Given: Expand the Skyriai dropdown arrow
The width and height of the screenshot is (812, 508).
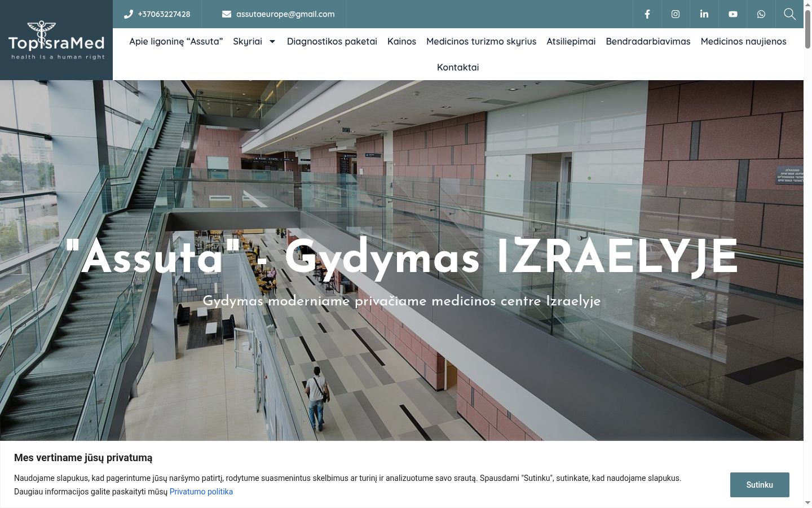Looking at the screenshot, I should pyautogui.click(x=272, y=41).
